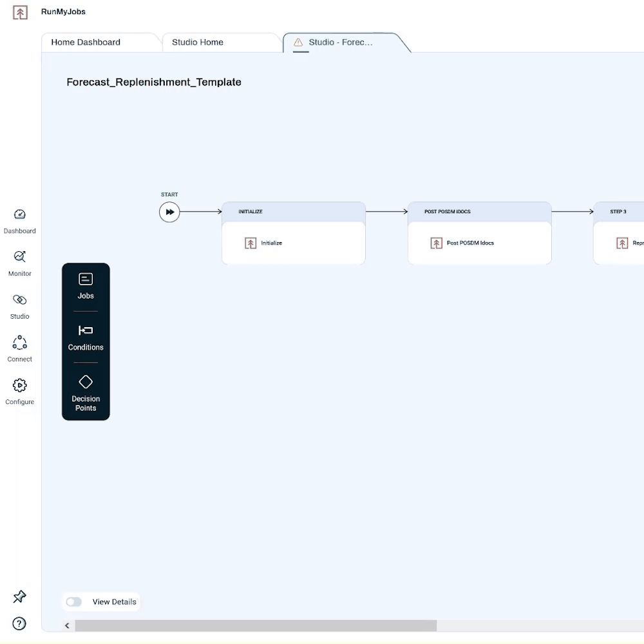Select the Jobs palette tool
Viewport: 644px width, 644px height.
point(86,287)
